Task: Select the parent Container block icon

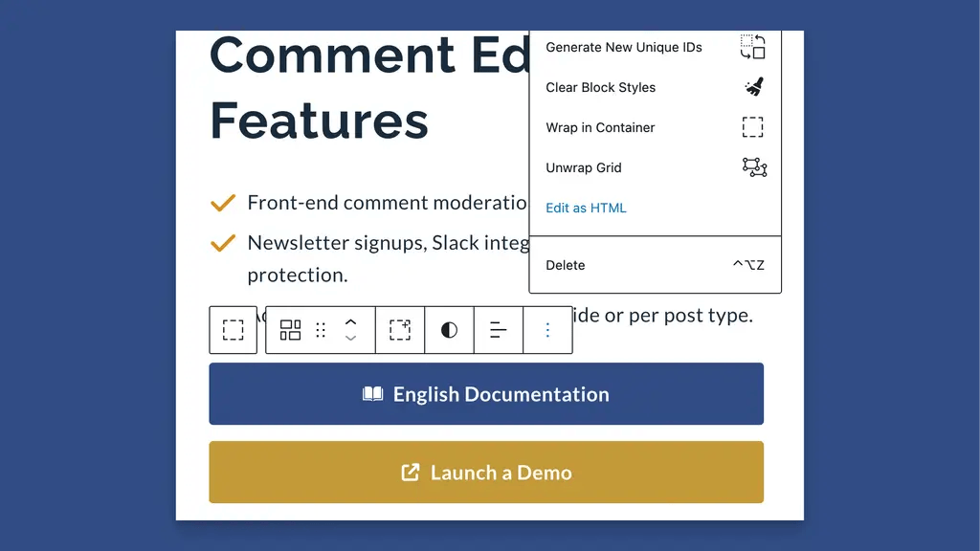Action: pyautogui.click(x=233, y=329)
